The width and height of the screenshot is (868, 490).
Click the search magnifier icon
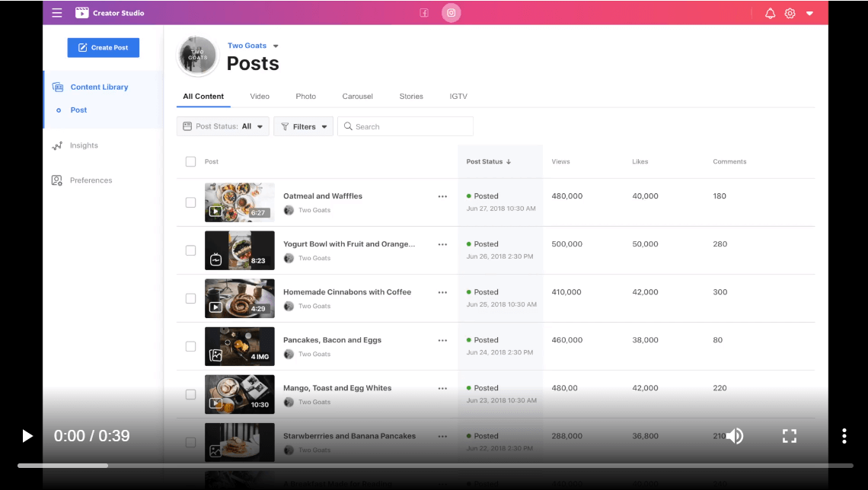(x=348, y=126)
